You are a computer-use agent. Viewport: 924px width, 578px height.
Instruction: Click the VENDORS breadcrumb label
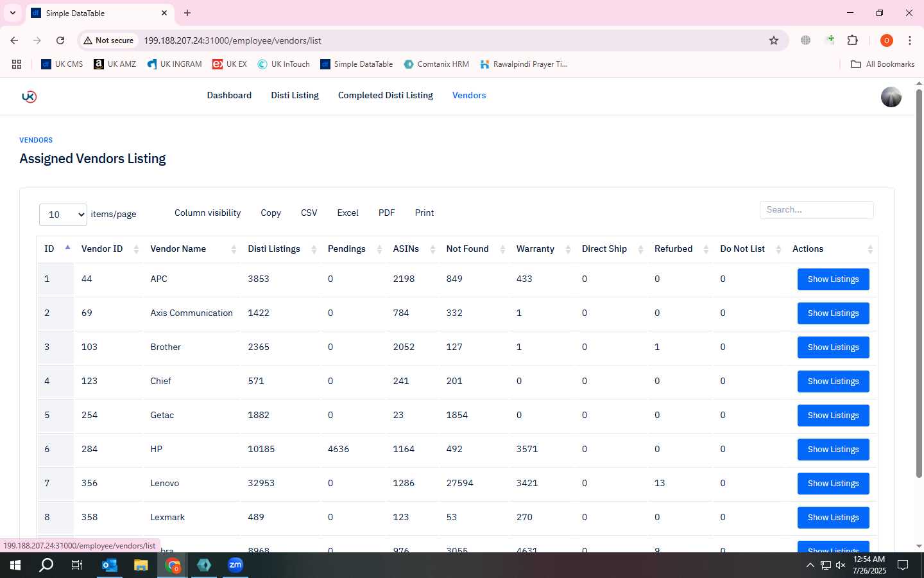(x=36, y=140)
